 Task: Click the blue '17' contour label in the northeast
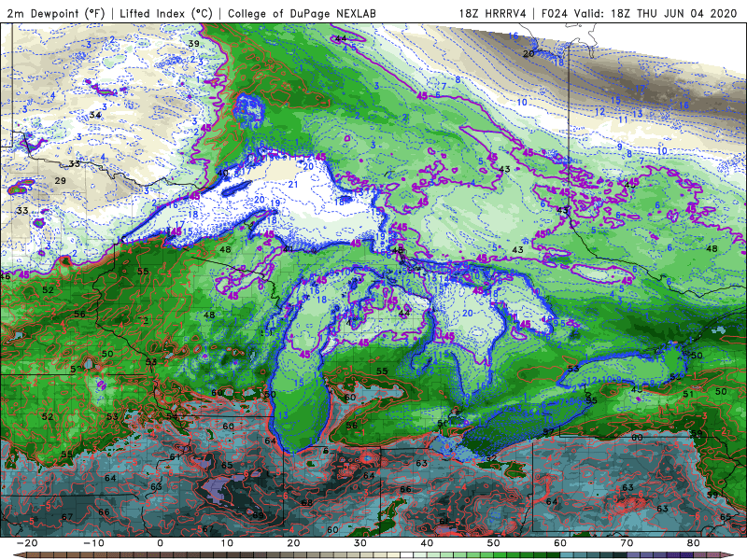[640, 89]
